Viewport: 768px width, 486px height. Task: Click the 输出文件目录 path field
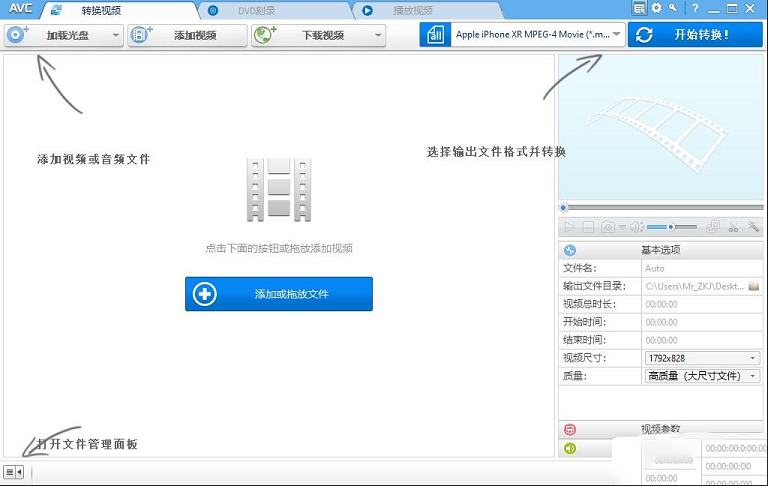(695, 286)
